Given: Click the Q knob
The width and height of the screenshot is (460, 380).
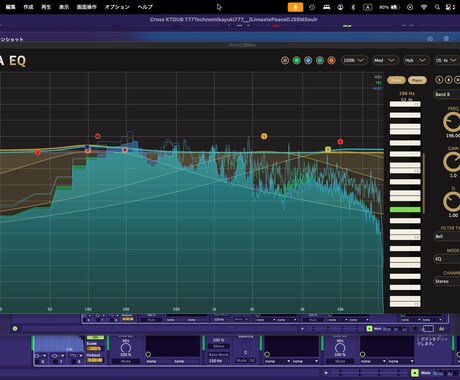Looking at the screenshot, I should (451, 202).
